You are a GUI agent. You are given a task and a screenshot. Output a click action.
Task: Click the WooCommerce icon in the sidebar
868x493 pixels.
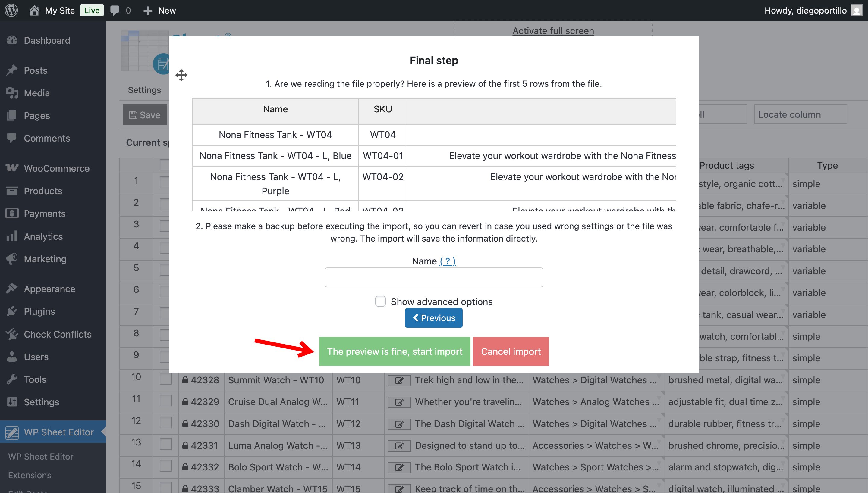tap(12, 168)
